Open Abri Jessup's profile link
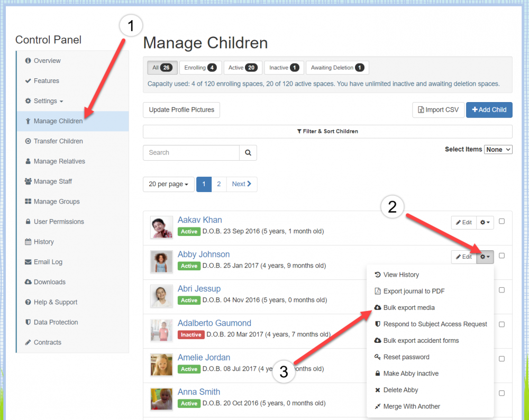 pos(199,289)
